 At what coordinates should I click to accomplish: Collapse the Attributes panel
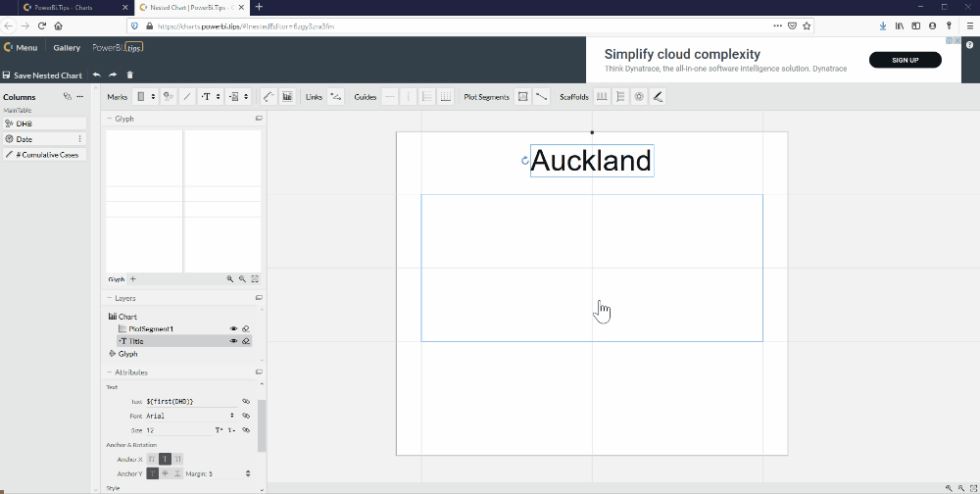coord(109,372)
